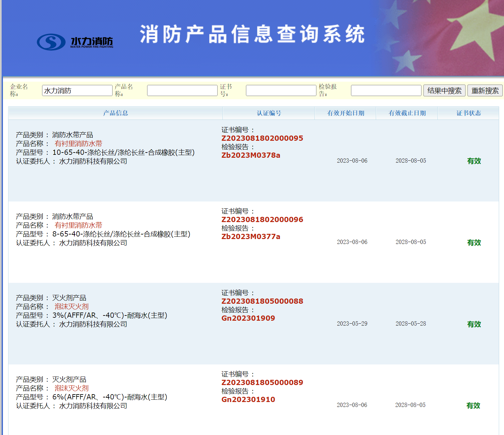Open certificate Z2023081802000096
Image resolution: width=504 pixels, height=435 pixels.
point(262,219)
